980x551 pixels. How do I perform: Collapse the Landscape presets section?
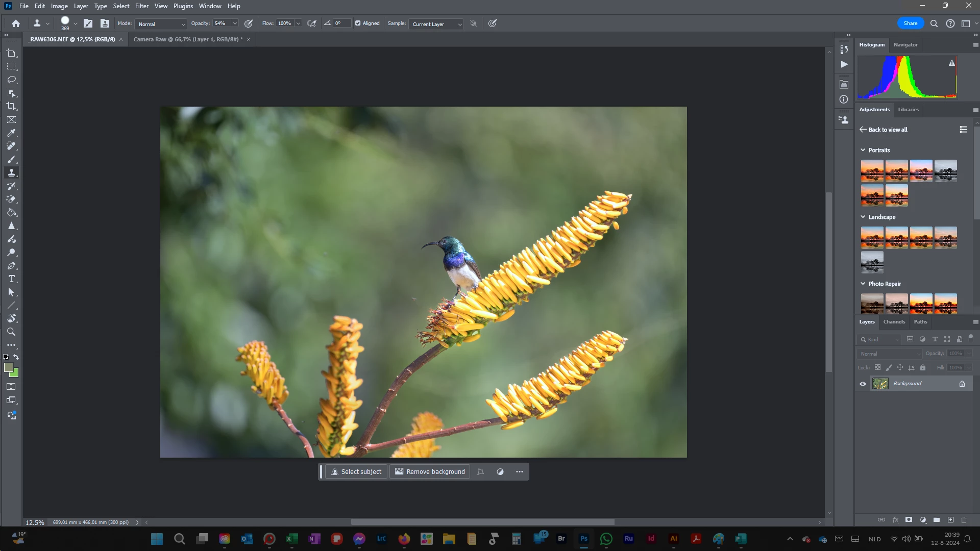(x=863, y=217)
